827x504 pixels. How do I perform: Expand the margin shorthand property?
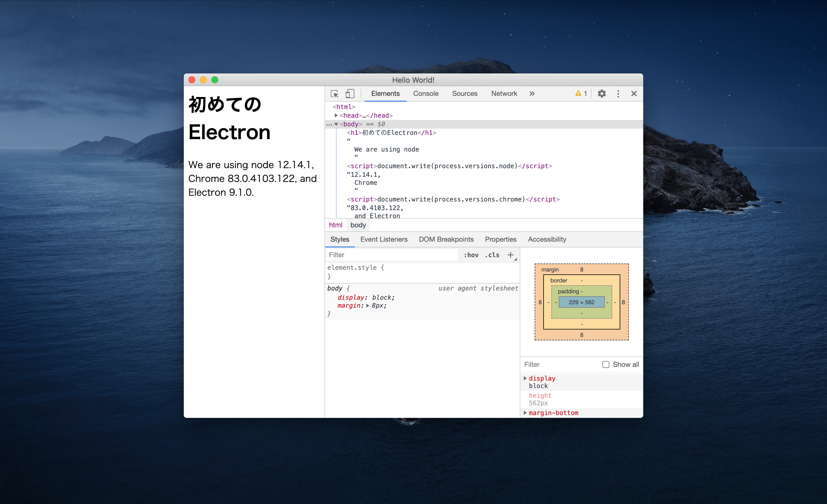pyautogui.click(x=368, y=306)
